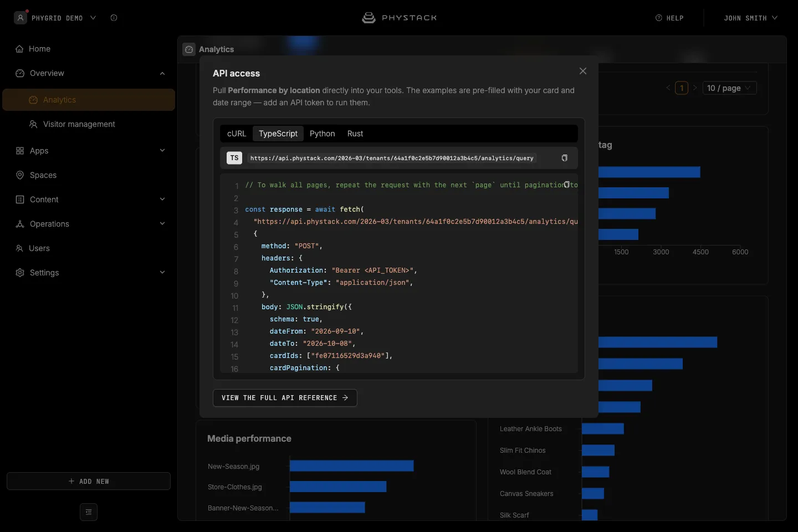Select the TypeScript code tab

[x=278, y=134]
